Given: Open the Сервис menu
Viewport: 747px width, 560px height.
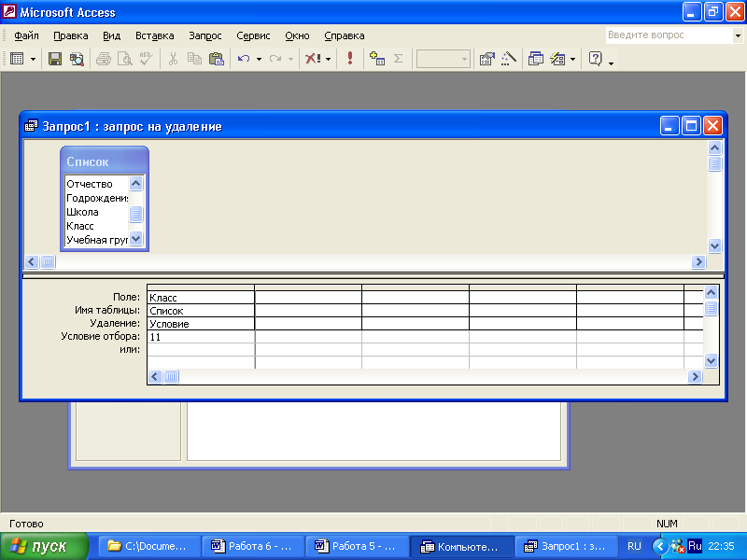Looking at the screenshot, I should (x=253, y=35).
